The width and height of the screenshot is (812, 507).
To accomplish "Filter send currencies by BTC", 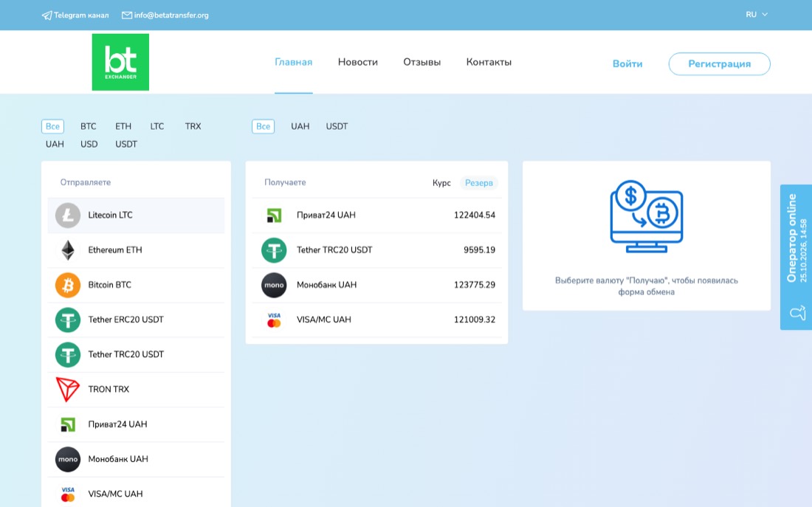I will coord(89,126).
